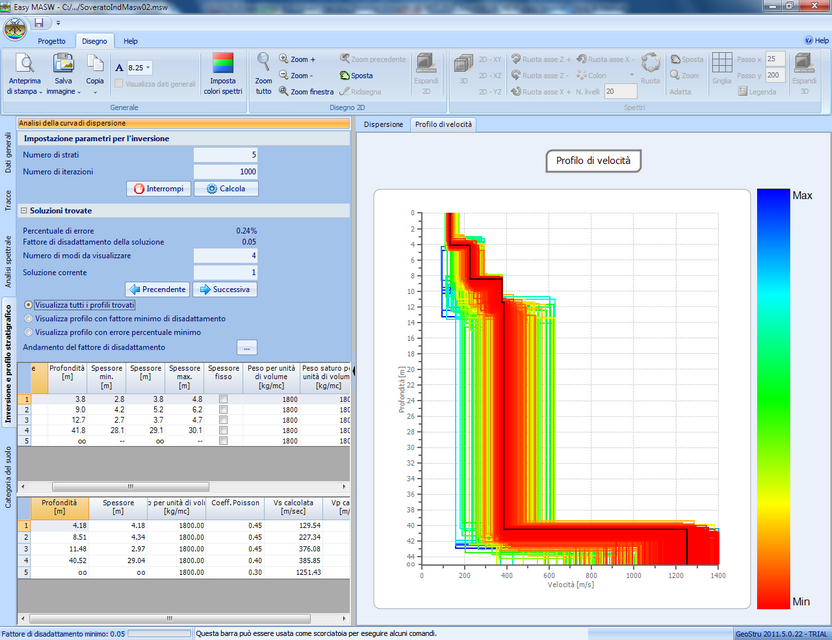Open the font size 8.25 dropdown
Screen dimensions: 832x640
149,67
